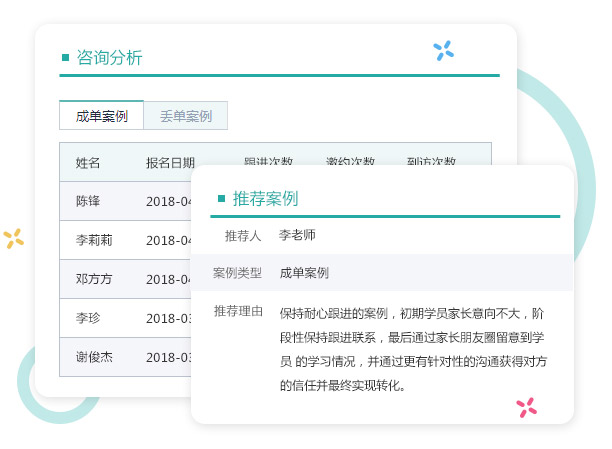Choose the 邓方方 entry
The height and width of the screenshot is (449, 612).
click(x=94, y=279)
